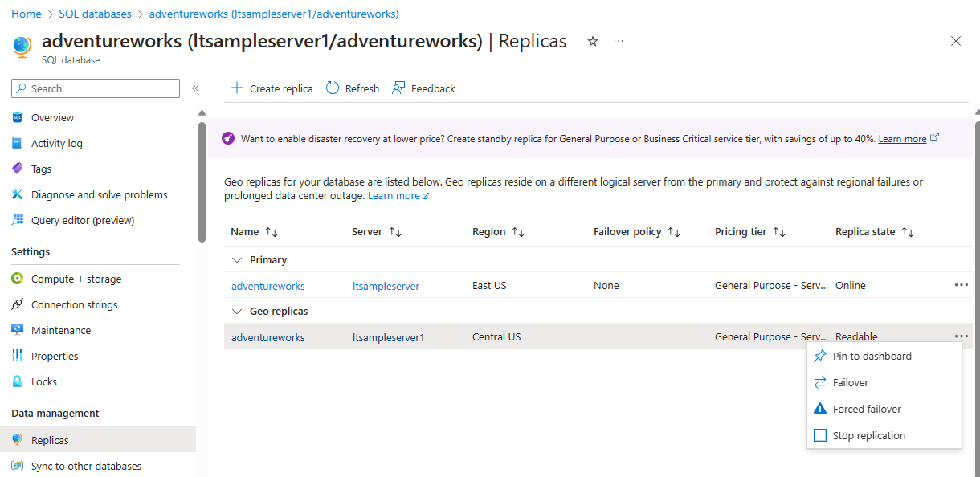Click the Replicas globe icon in sidebar
The height and width of the screenshot is (477, 980).
pos(18,440)
